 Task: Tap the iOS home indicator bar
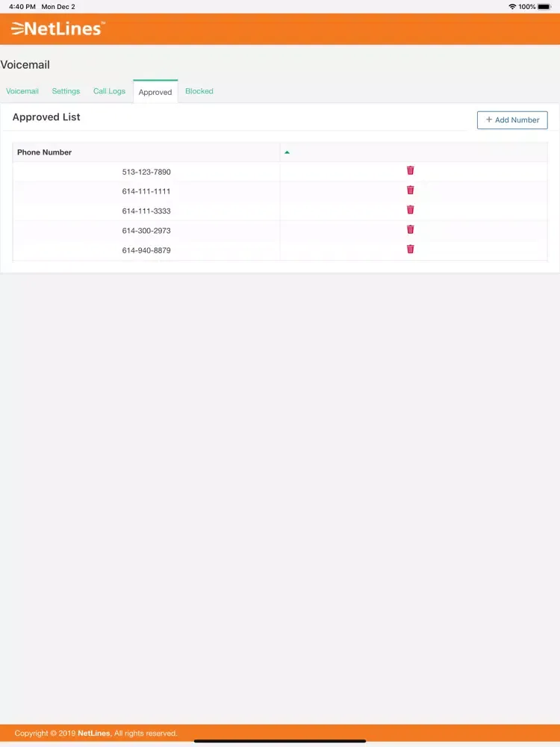[280, 741]
